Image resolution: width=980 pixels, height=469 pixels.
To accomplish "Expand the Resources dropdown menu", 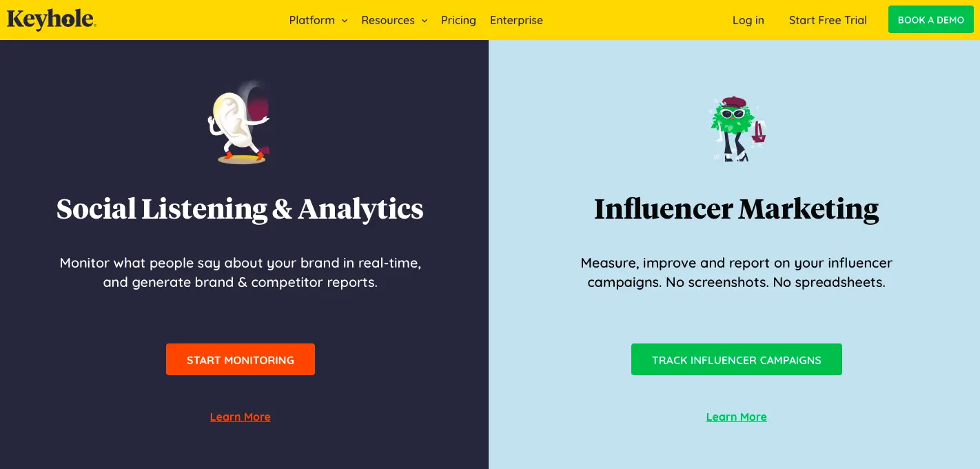I will (387, 20).
